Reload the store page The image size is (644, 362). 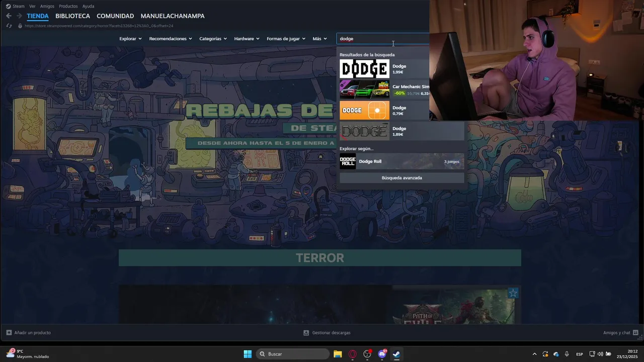pyautogui.click(x=9, y=26)
